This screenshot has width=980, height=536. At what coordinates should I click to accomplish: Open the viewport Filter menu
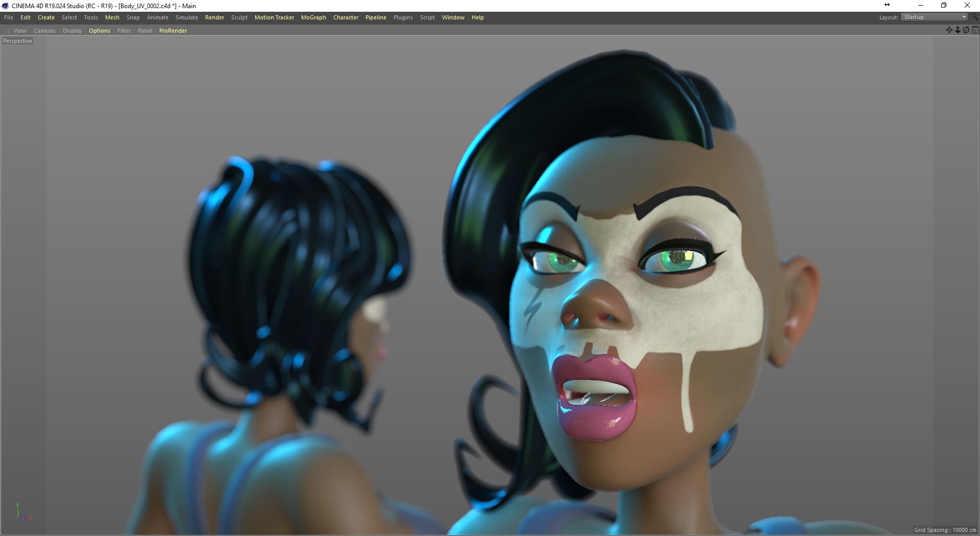pyautogui.click(x=124, y=31)
